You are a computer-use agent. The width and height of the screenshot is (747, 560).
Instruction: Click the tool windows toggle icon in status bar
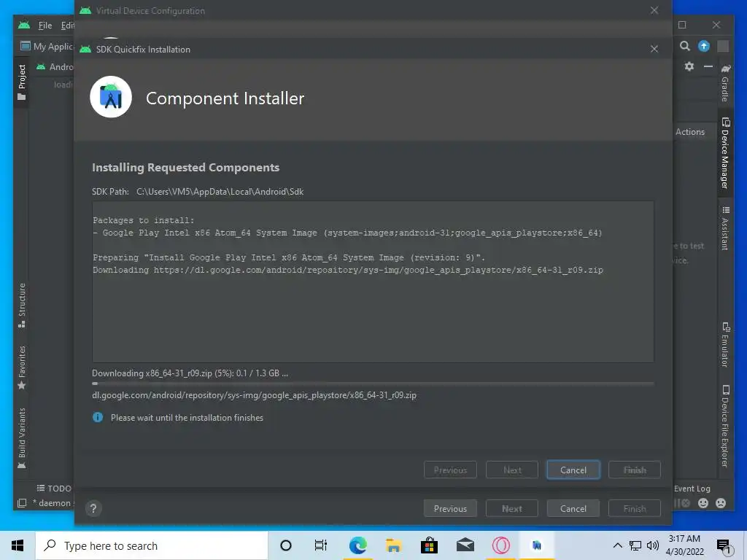pos(21,503)
